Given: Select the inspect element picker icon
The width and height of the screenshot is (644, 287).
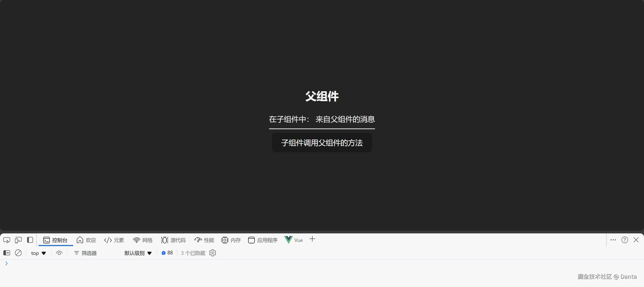Looking at the screenshot, I should [x=7, y=240].
